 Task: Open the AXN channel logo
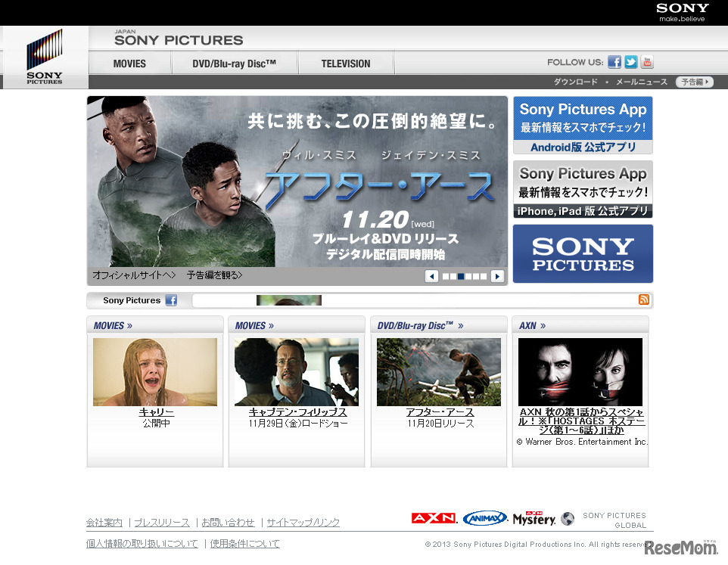[x=434, y=518]
